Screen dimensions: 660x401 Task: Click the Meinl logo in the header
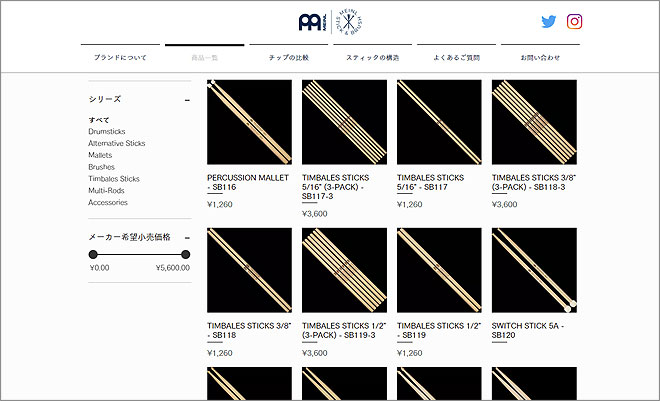[x=313, y=22]
